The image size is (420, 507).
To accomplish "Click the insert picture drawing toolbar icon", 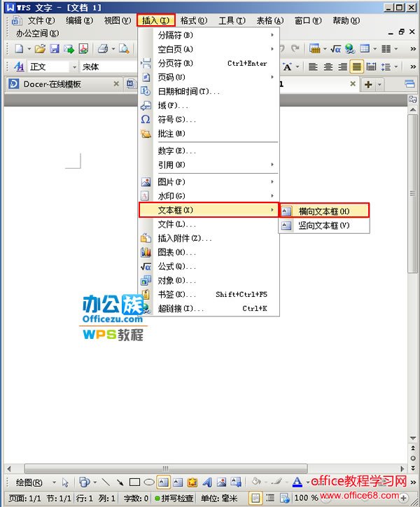I will [221, 482].
